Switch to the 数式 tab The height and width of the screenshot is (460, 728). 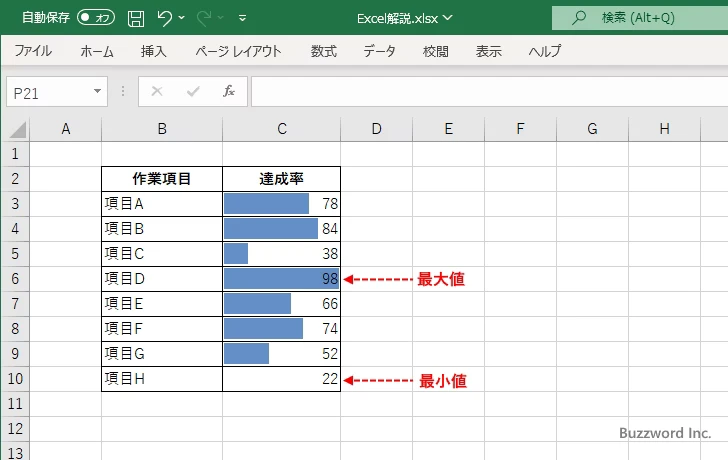pos(324,51)
